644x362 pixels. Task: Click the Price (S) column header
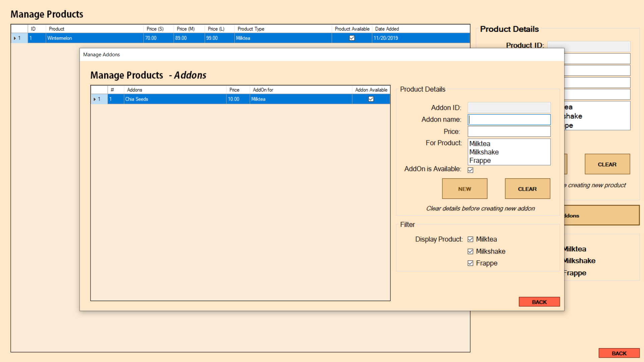(x=155, y=29)
